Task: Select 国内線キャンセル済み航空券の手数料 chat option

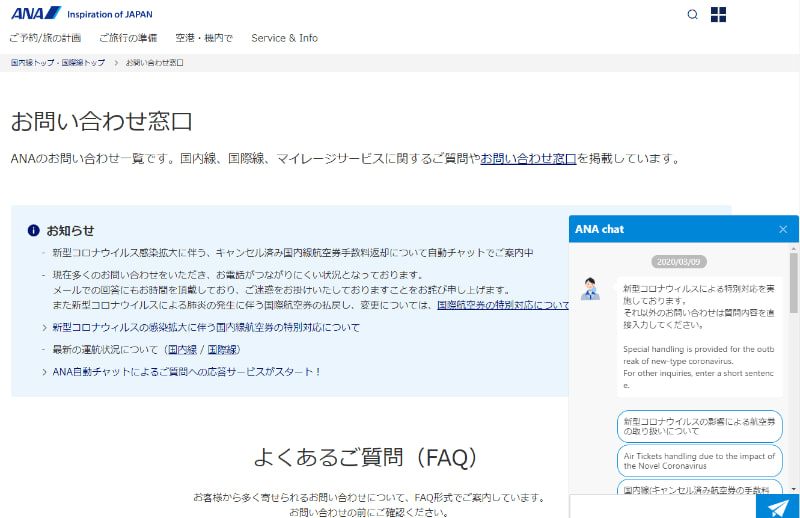Action: (699, 487)
